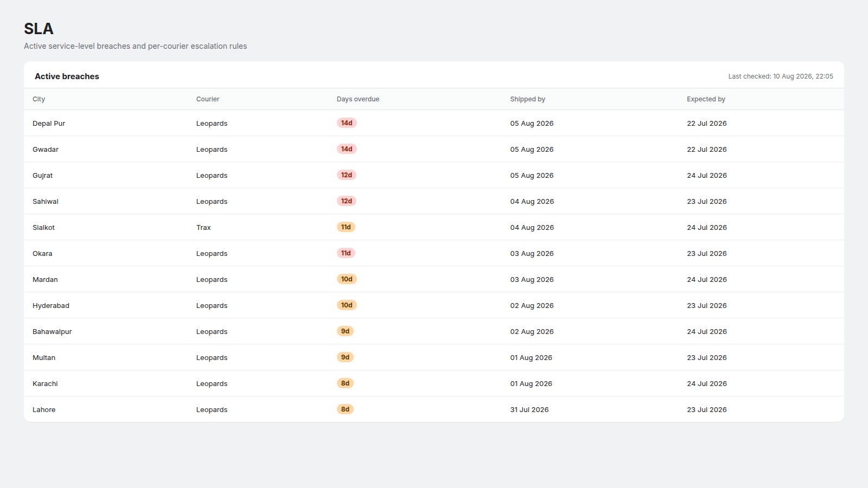Click shipped date 04 Aug 2026 for Sialkot
This screenshot has height=488, width=868.
tap(532, 228)
